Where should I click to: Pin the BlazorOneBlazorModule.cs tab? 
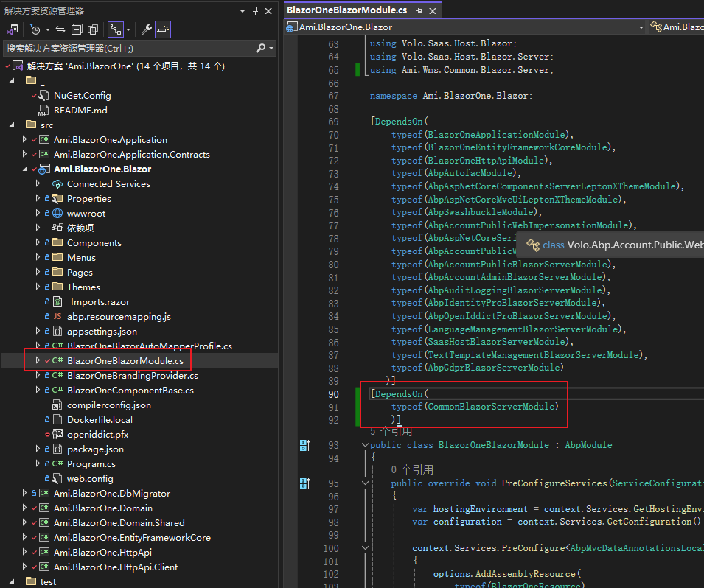click(x=419, y=11)
